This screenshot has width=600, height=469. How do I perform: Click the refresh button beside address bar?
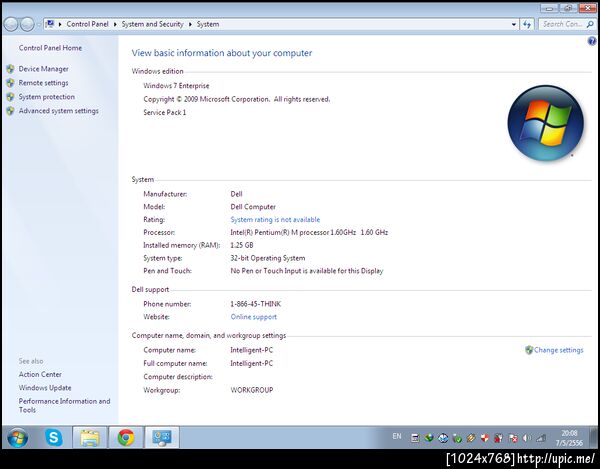527,24
